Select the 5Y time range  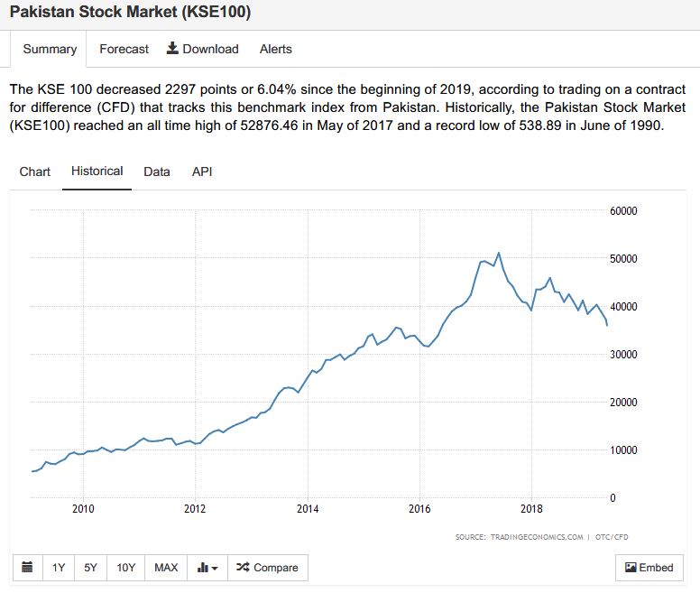[90, 568]
